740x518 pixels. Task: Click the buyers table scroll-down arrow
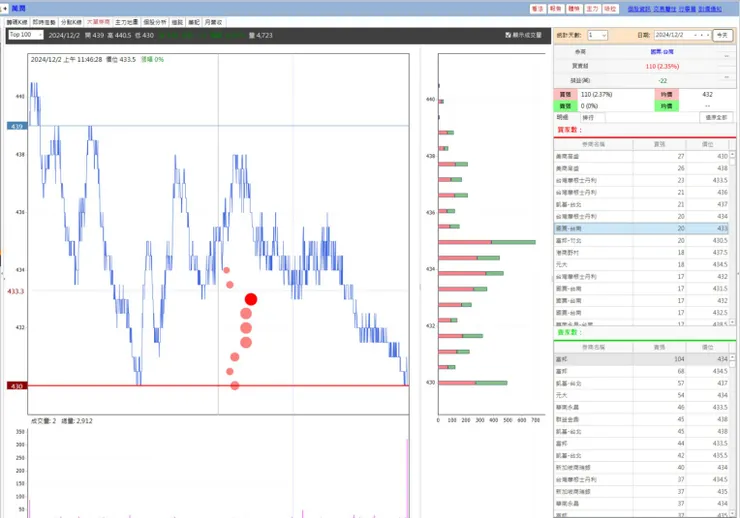click(732, 322)
